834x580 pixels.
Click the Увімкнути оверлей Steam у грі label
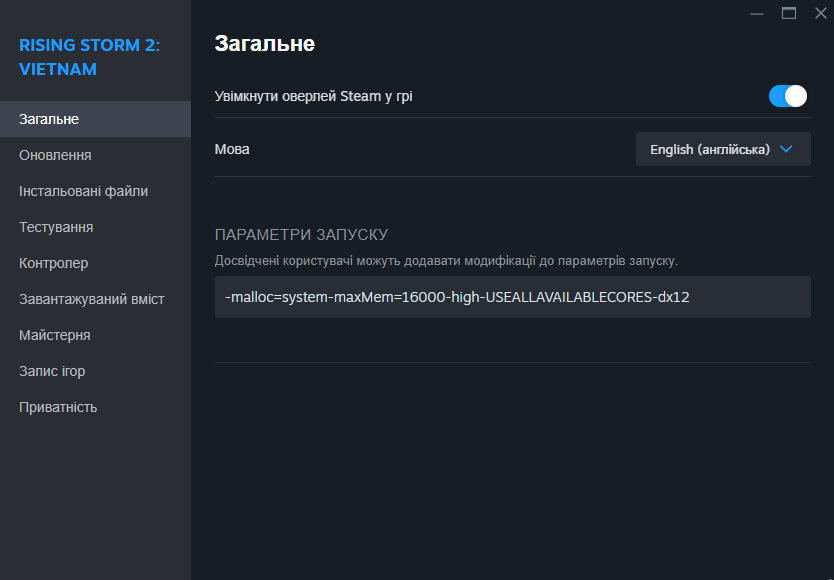(313, 96)
